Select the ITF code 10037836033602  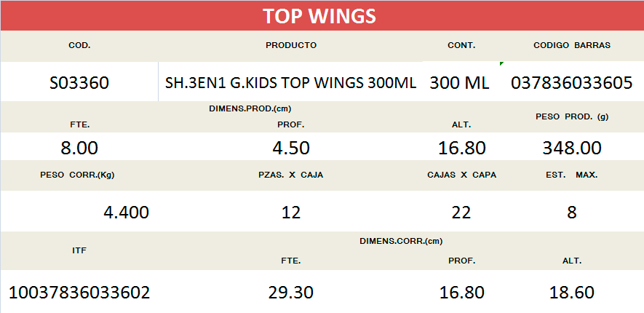tap(79, 293)
